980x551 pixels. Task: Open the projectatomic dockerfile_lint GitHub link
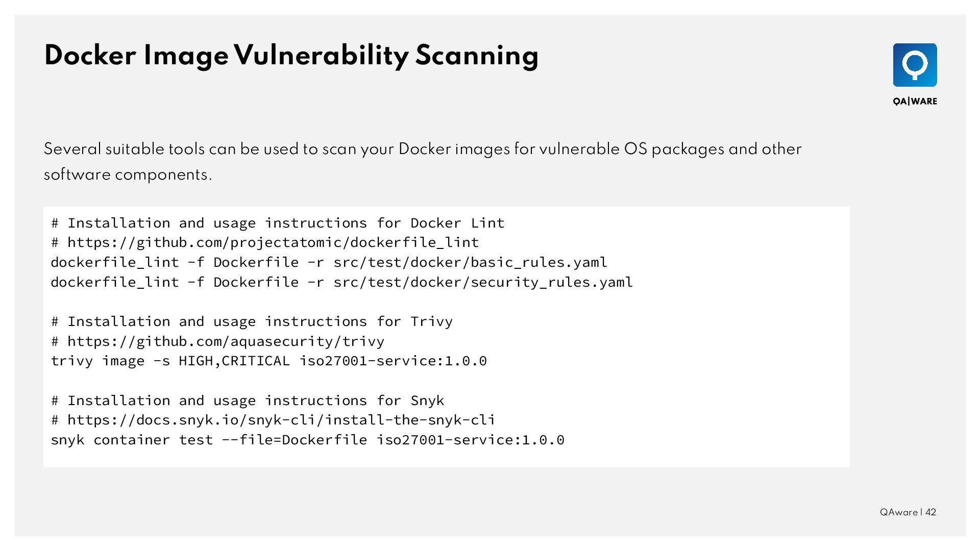coord(273,242)
